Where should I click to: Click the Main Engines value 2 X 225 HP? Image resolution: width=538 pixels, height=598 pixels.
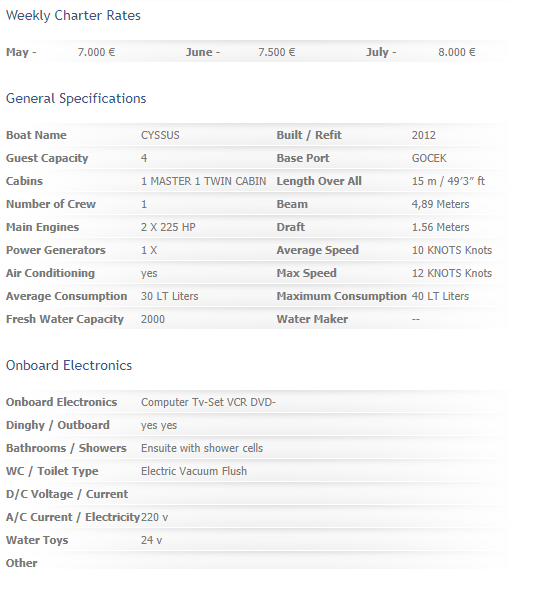[x=168, y=227]
